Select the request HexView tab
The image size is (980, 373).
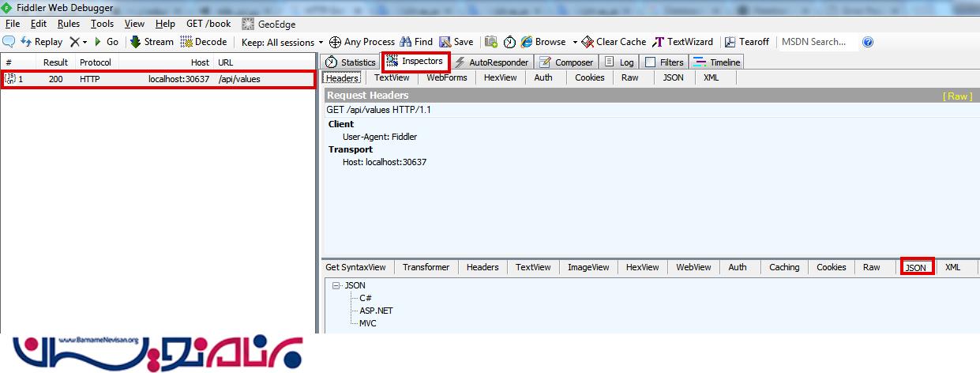coord(501,77)
